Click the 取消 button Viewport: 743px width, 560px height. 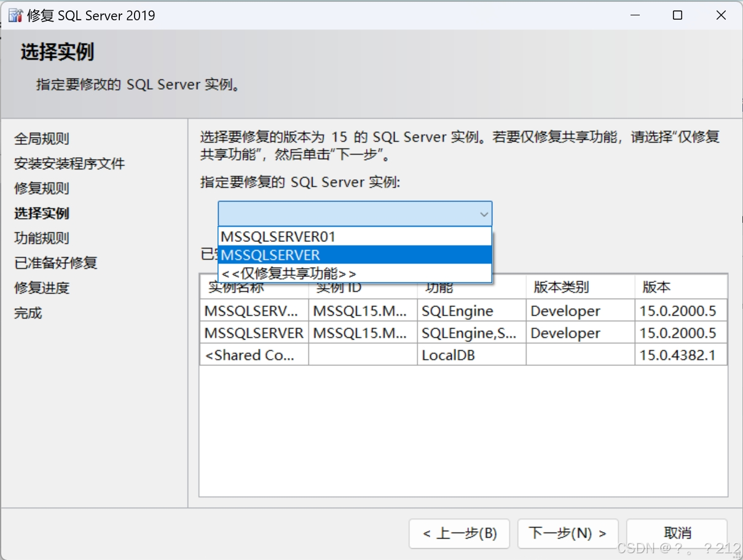(x=677, y=534)
